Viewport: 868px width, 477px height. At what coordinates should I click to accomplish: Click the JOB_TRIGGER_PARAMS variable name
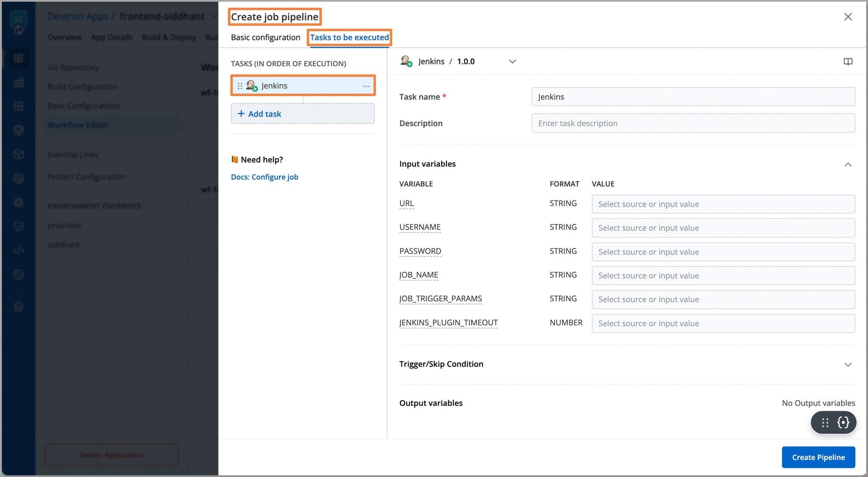pos(441,299)
